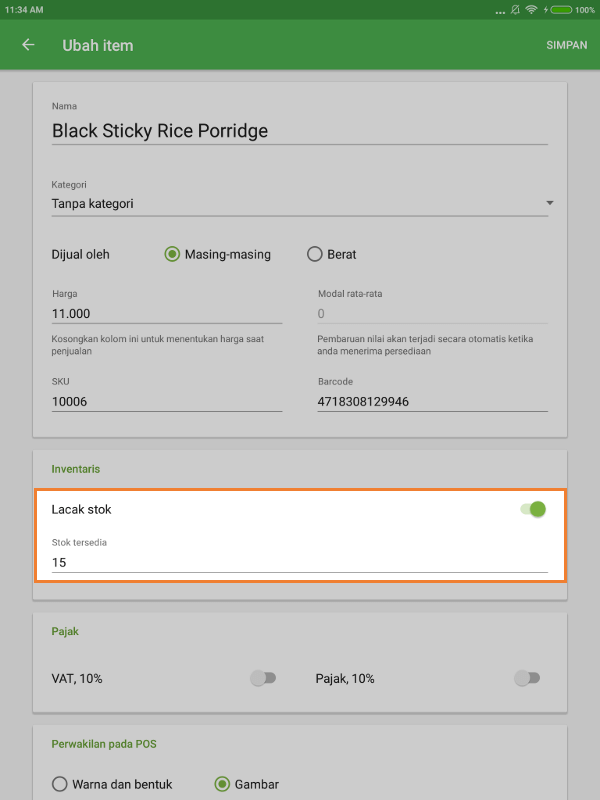
Task: Tap the muted notification bell icon
Action: pos(514,9)
